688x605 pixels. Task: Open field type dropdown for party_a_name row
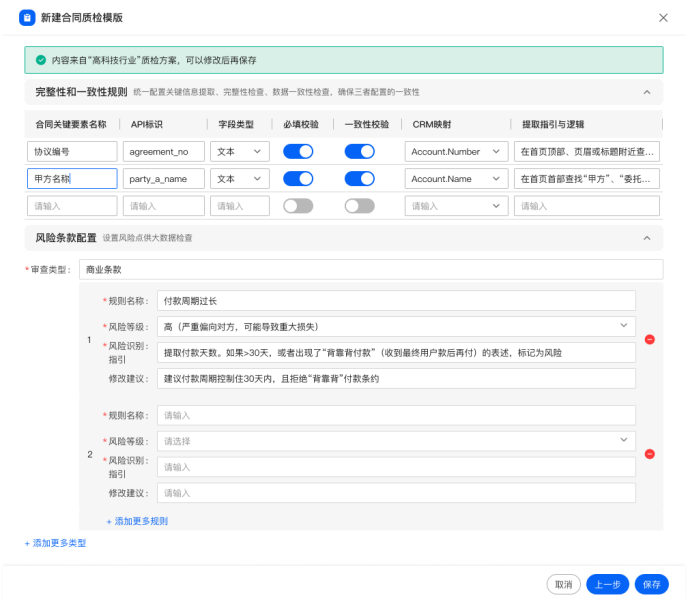(239, 179)
